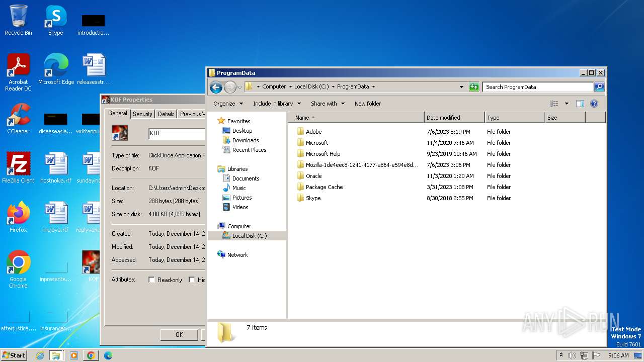644x362 pixels.
Task: Sort by the Name column header
Action: (x=356, y=118)
